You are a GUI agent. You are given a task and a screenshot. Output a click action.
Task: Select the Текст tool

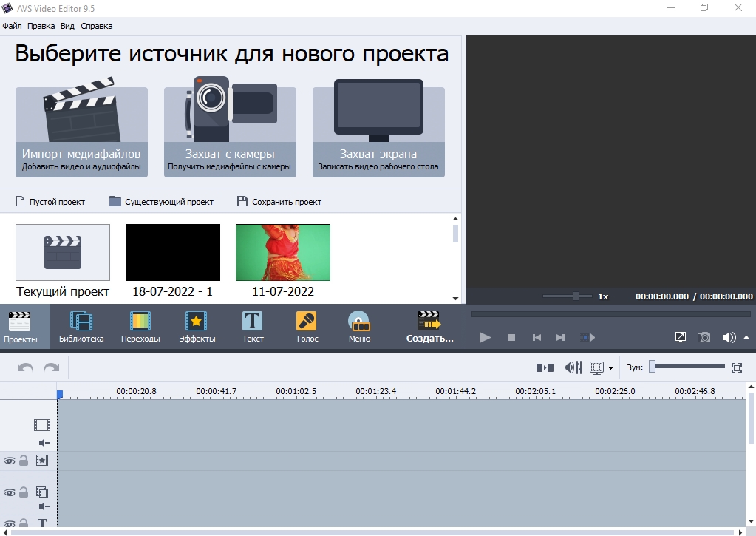(253, 327)
